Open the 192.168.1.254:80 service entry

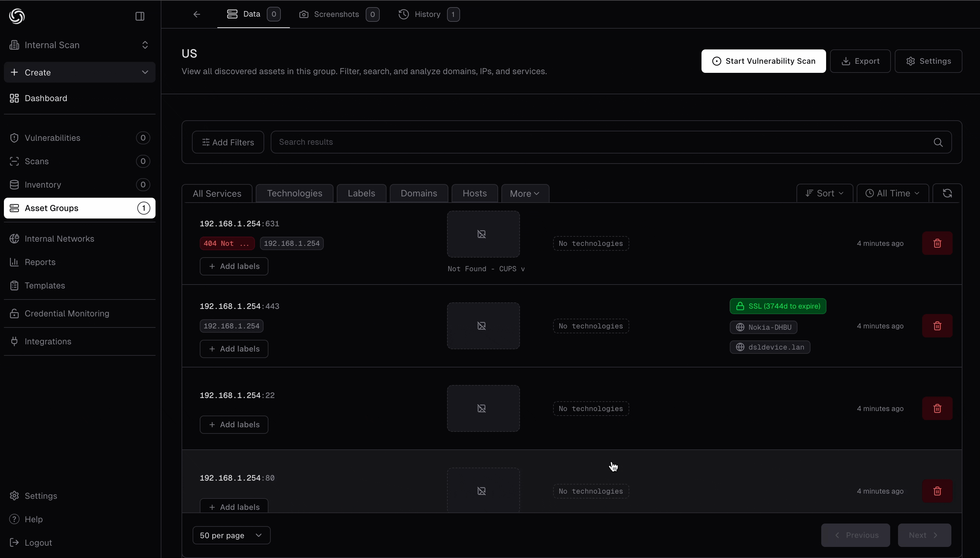(237, 478)
